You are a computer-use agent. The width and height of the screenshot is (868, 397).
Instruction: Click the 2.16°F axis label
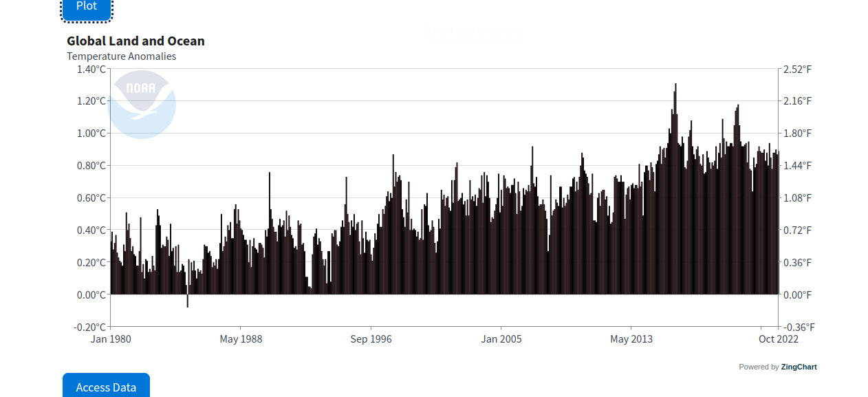pos(797,101)
